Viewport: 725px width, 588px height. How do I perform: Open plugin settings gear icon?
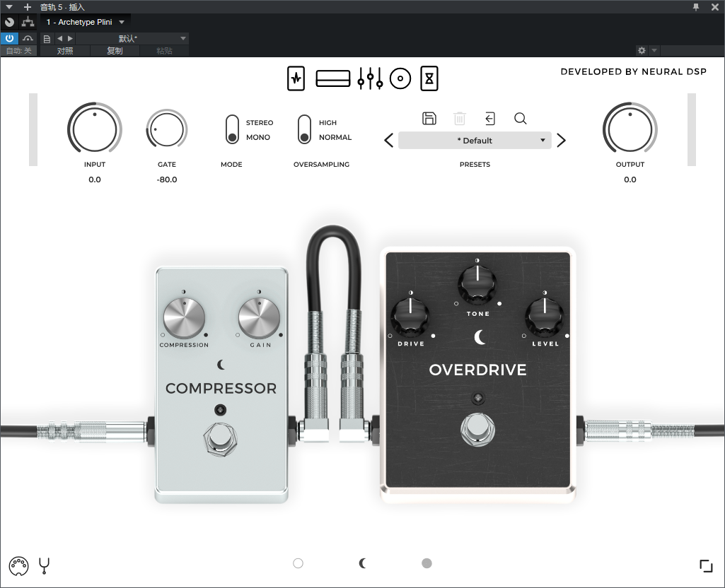click(x=642, y=50)
